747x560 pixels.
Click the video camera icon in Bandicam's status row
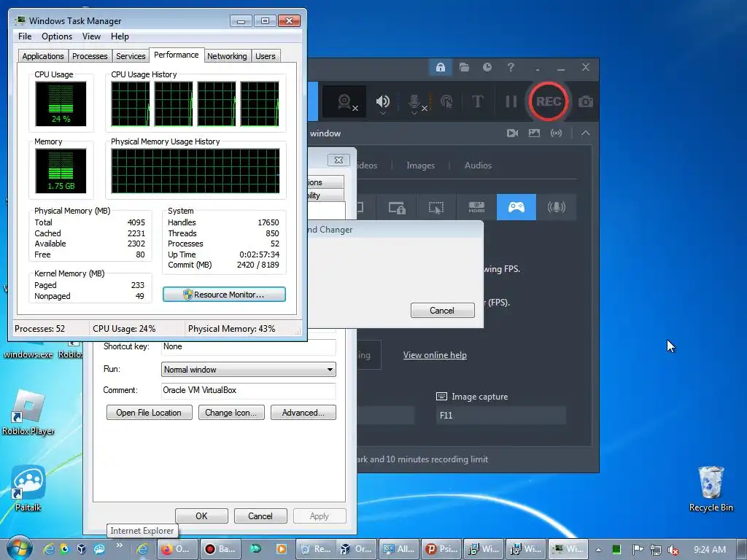click(x=512, y=133)
